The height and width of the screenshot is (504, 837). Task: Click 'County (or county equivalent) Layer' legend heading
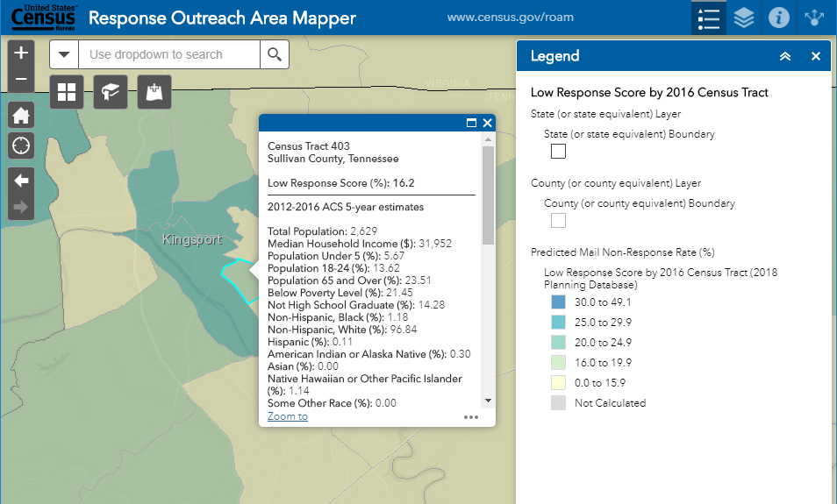(616, 183)
